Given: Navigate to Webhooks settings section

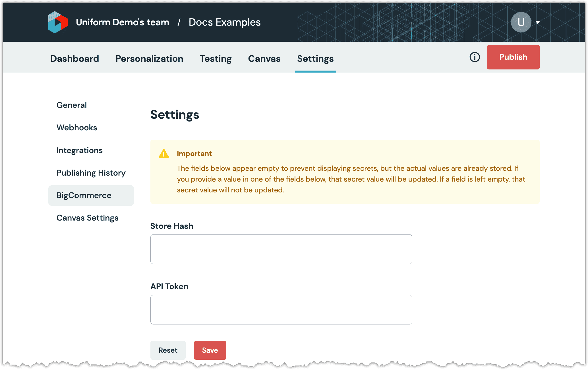Looking at the screenshot, I should (x=76, y=128).
